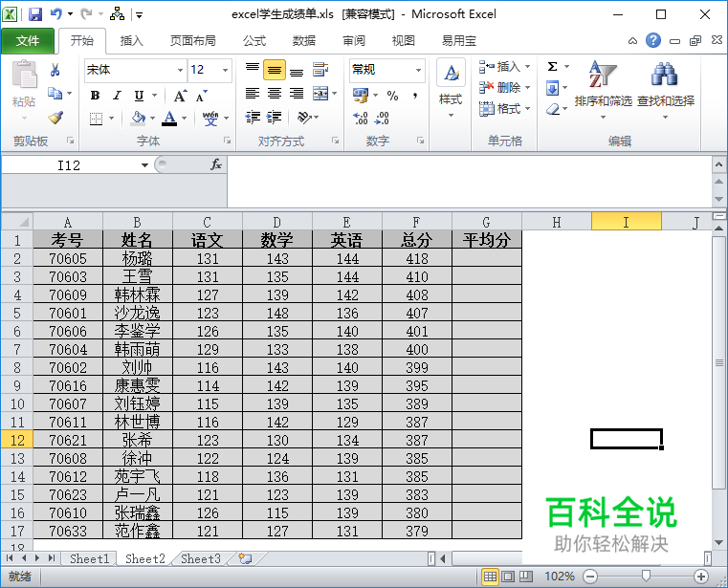Expand the 样式 styles menu

[x=451, y=90]
